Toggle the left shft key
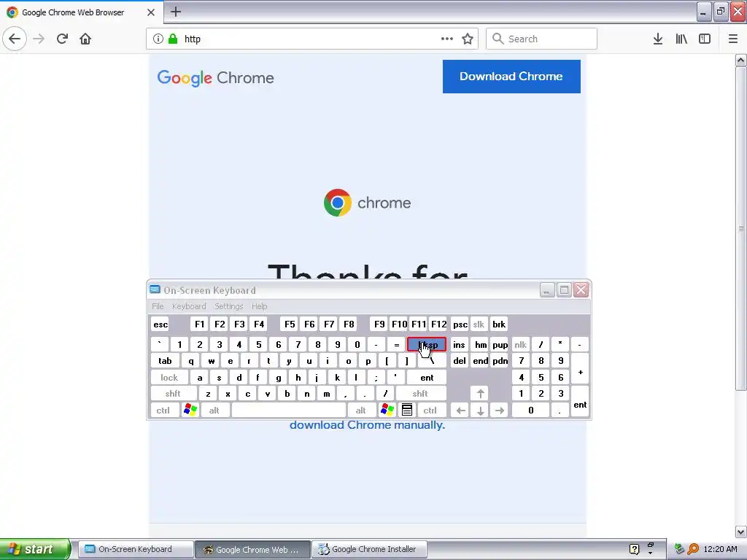 coord(174,394)
